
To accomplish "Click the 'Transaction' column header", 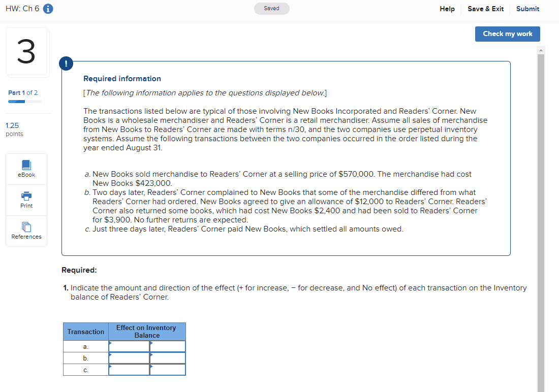I will (x=86, y=332).
